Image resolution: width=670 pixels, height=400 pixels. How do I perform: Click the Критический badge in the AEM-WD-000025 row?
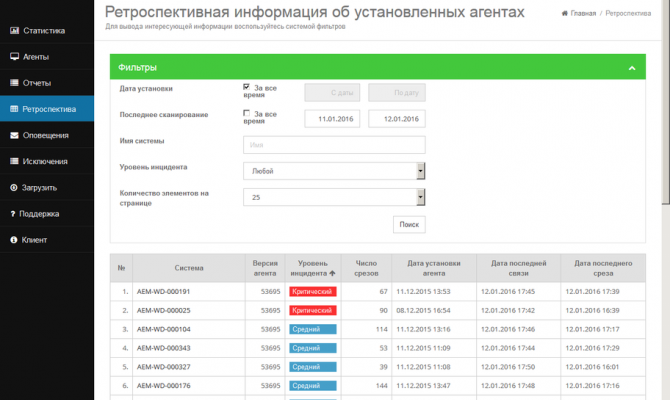313,310
